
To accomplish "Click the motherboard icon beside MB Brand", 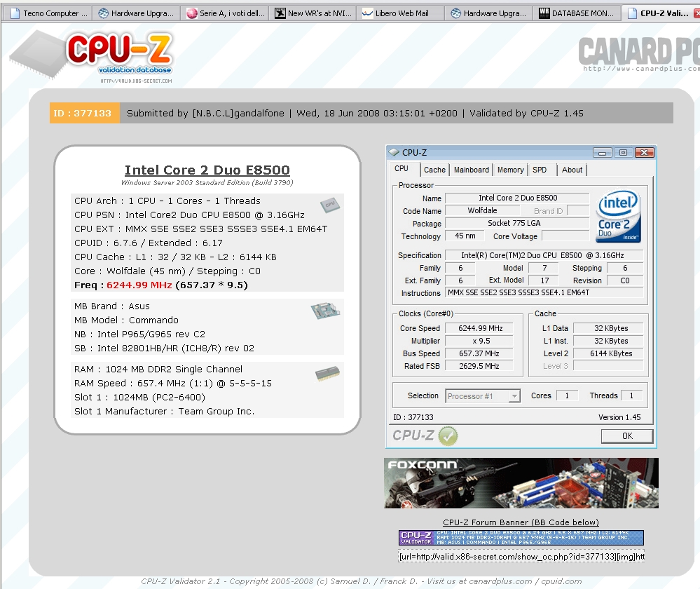I will (x=325, y=310).
